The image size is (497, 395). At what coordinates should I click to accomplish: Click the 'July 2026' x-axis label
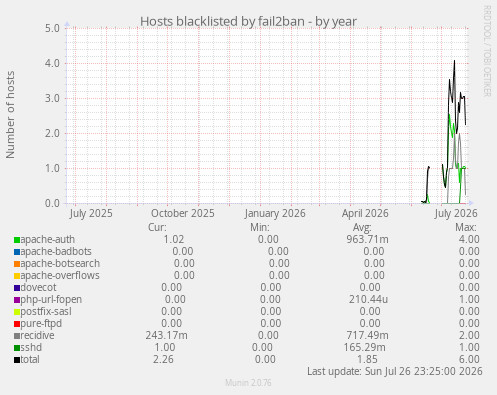click(x=456, y=213)
